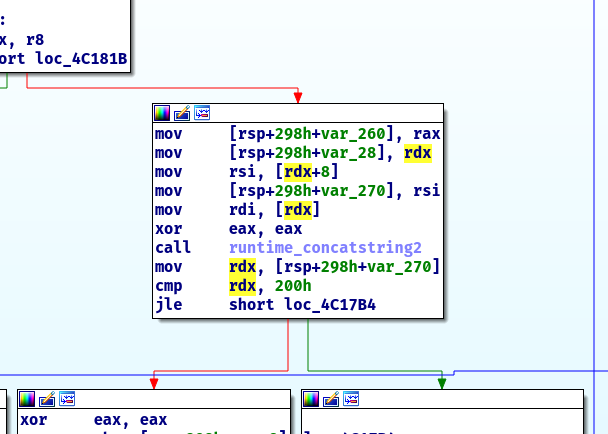Click xor mnemonic in concatstring2 block
This screenshot has width=608, height=434.
169,229
